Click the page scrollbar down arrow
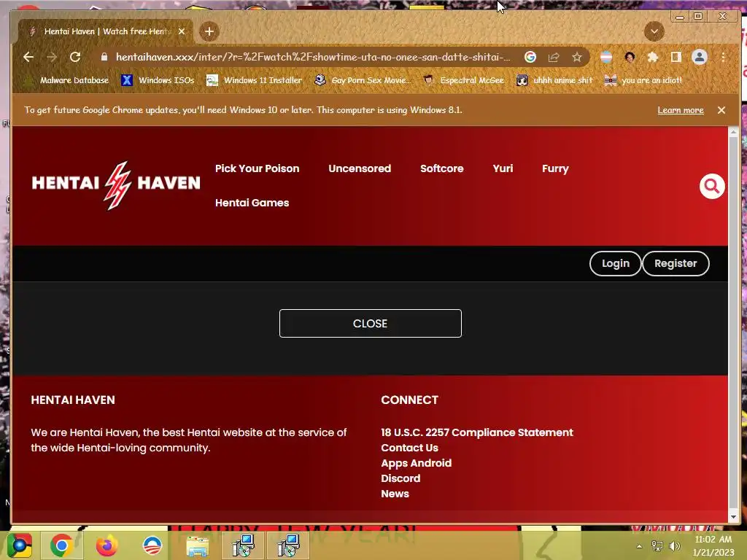The height and width of the screenshot is (560, 747). [733, 517]
